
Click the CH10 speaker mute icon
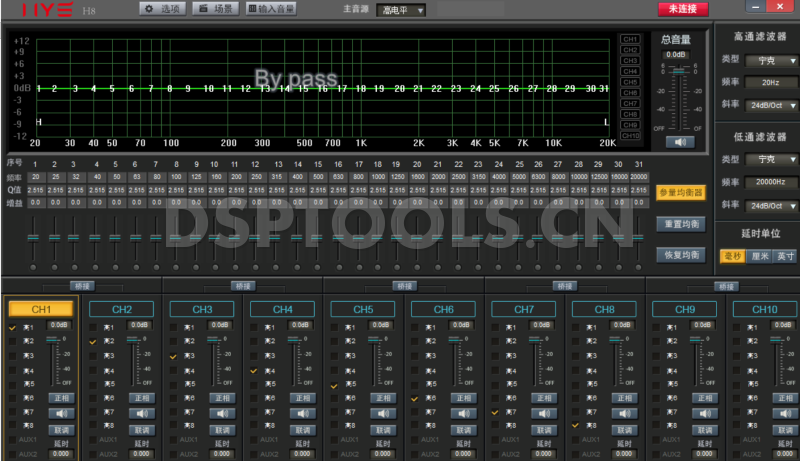pos(787,412)
